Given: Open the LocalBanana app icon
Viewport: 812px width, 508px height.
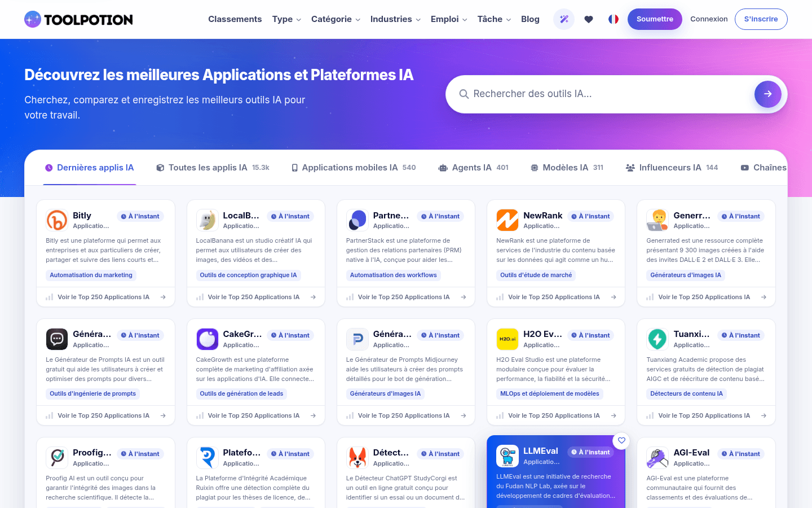Looking at the screenshot, I should click(207, 220).
